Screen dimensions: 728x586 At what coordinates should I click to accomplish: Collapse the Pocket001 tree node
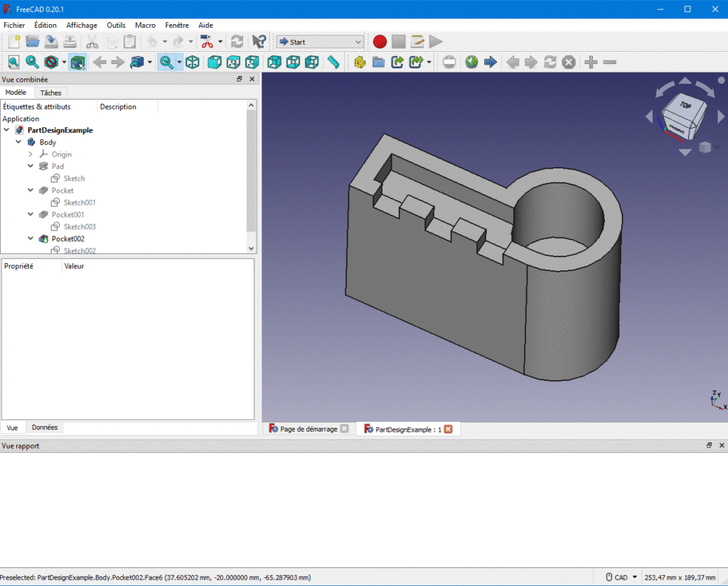click(31, 215)
